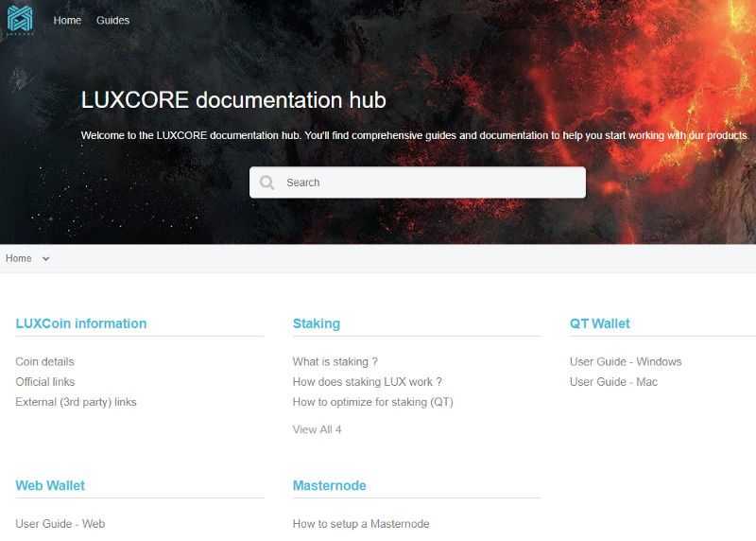Click the Home breadcrumb label
This screenshot has width=756, height=541.
click(x=19, y=258)
